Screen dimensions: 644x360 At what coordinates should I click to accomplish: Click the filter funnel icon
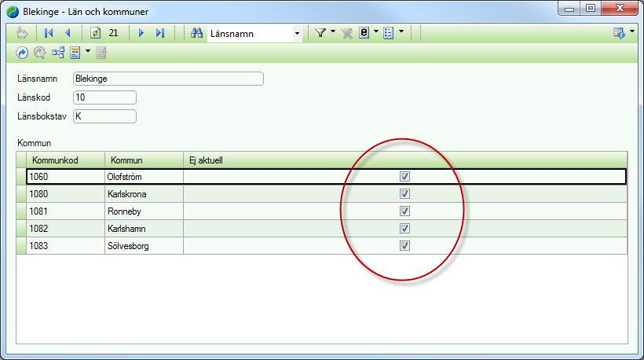[x=320, y=32]
